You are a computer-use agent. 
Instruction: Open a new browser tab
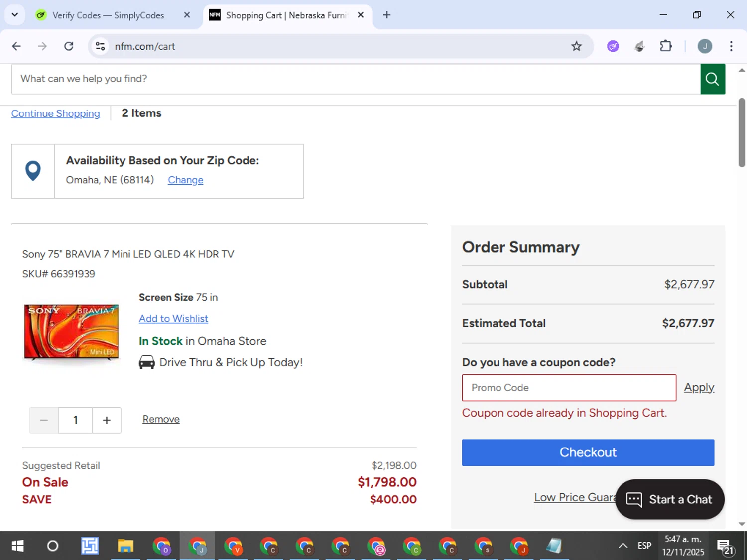[386, 15]
